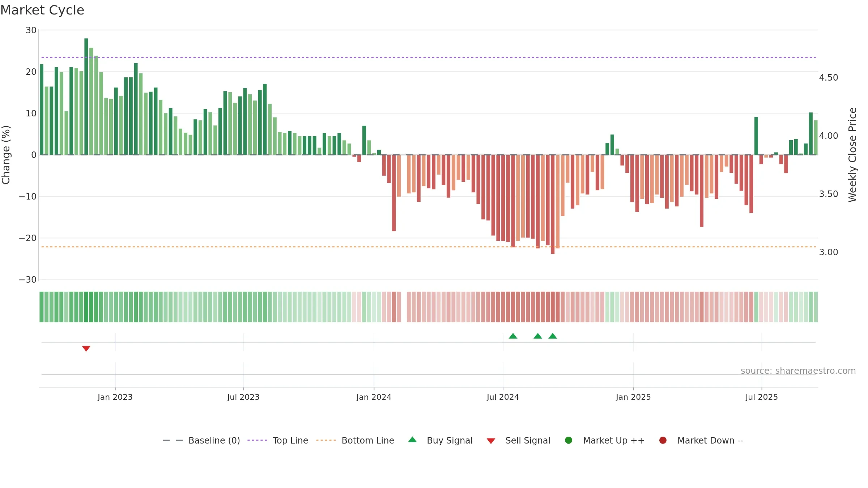Click the 3.50 price tick label
The height and width of the screenshot is (488, 868).
[x=829, y=194]
